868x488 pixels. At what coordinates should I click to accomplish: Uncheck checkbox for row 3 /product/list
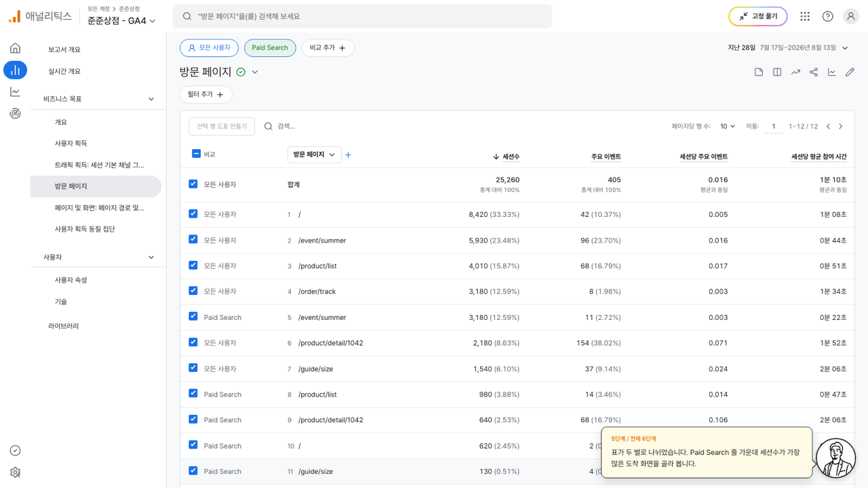193,265
